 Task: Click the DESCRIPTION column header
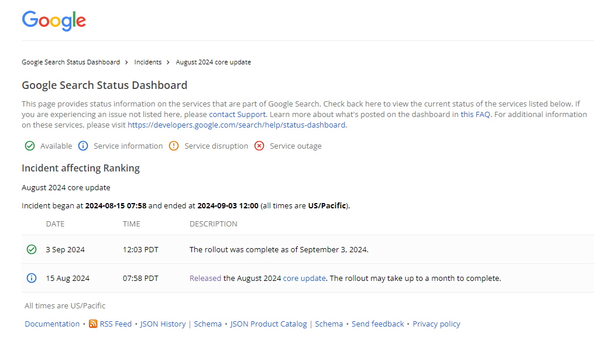tap(214, 224)
